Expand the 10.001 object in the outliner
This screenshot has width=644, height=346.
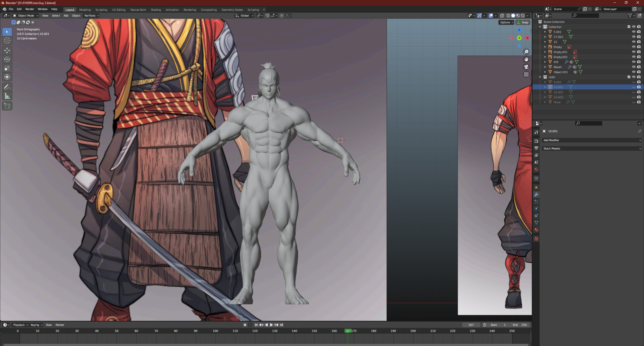(545, 87)
